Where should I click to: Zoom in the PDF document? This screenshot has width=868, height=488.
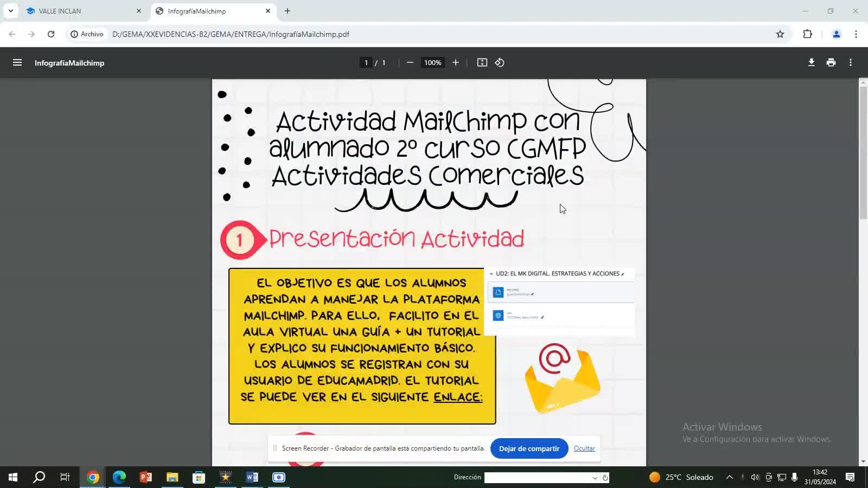456,63
